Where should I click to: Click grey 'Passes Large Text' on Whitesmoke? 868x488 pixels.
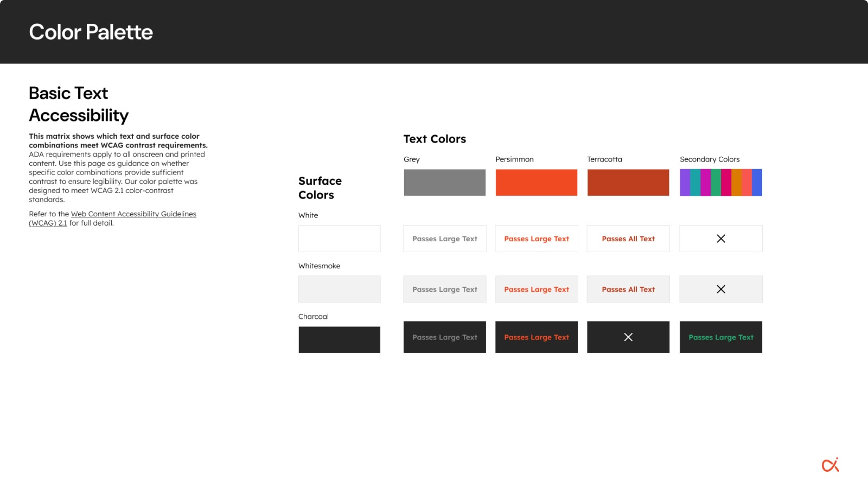pyautogui.click(x=445, y=289)
